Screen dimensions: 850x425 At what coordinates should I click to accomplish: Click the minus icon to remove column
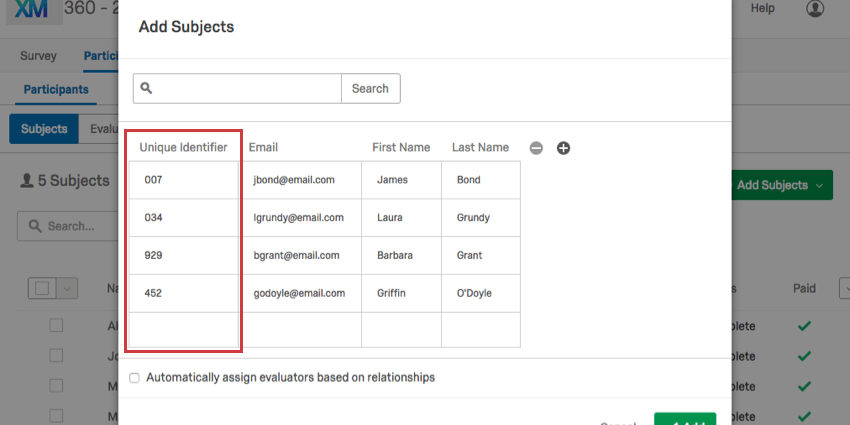click(536, 148)
